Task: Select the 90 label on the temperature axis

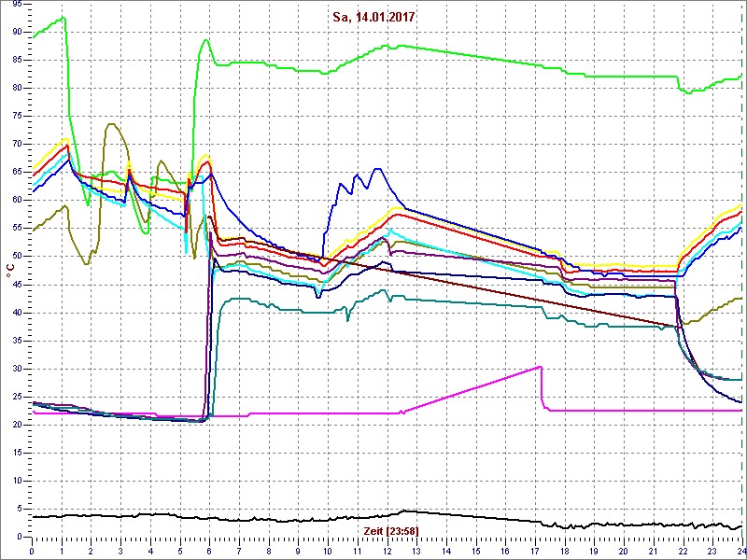Action: tap(17, 32)
